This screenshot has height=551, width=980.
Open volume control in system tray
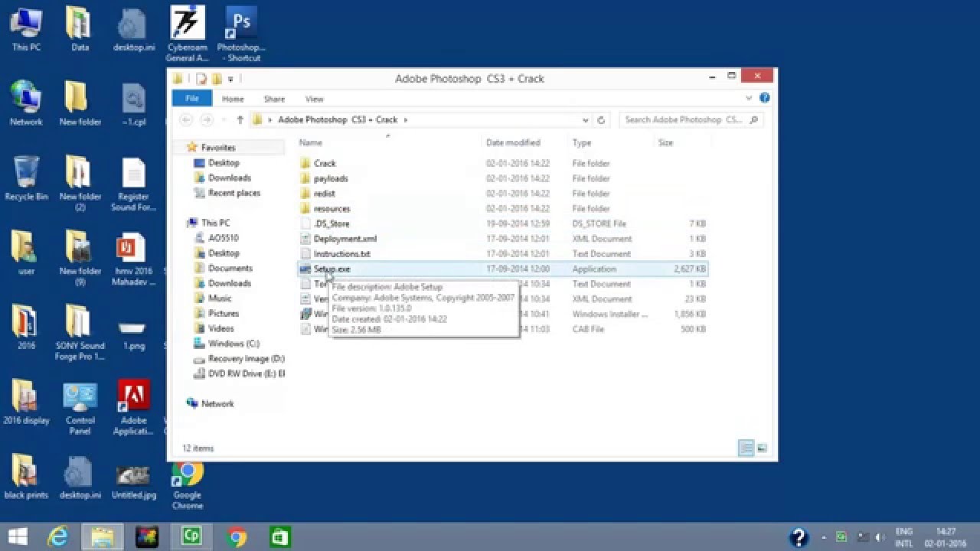click(x=880, y=536)
